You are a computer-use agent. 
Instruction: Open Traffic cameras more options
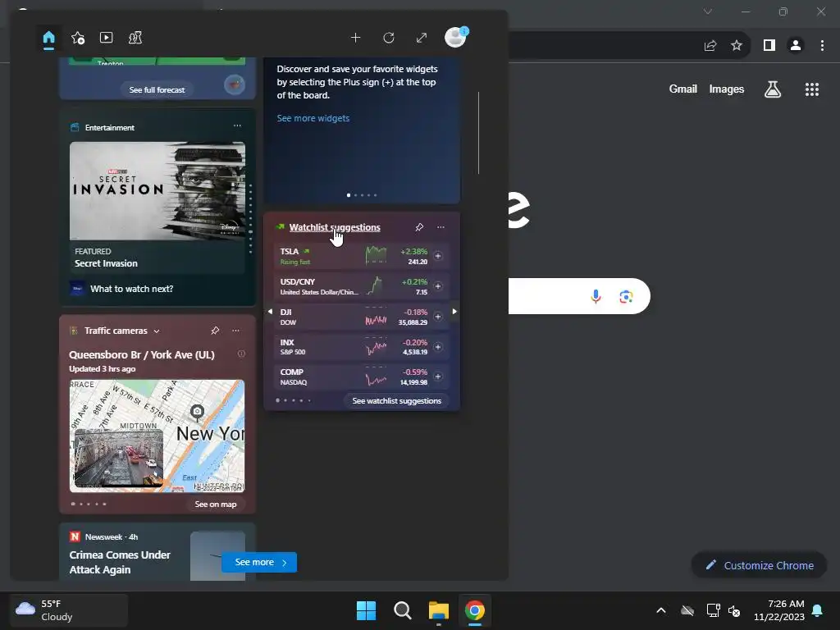[235, 331]
